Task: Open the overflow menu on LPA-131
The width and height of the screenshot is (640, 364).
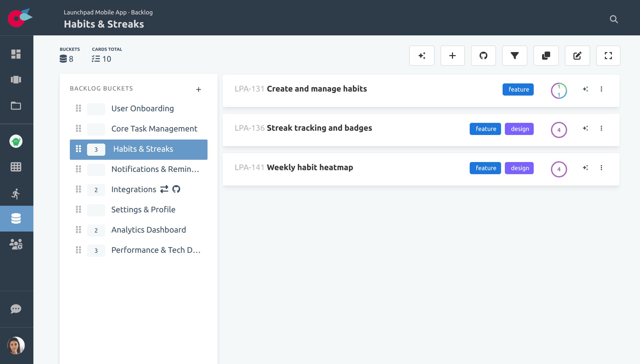Action: pyautogui.click(x=602, y=89)
